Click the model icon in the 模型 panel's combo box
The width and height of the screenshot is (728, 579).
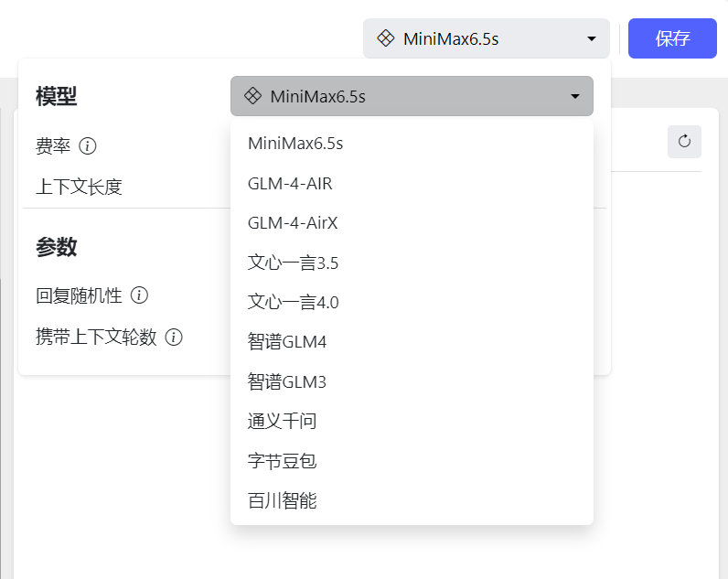pos(252,96)
